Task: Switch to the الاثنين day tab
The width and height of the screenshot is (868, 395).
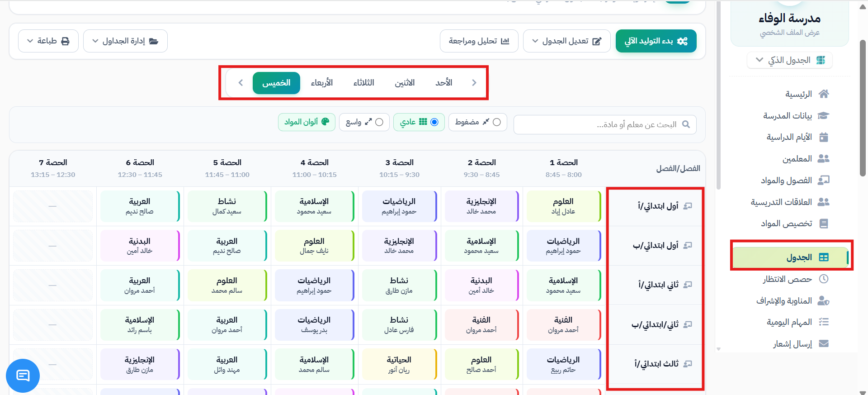Action: (405, 83)
